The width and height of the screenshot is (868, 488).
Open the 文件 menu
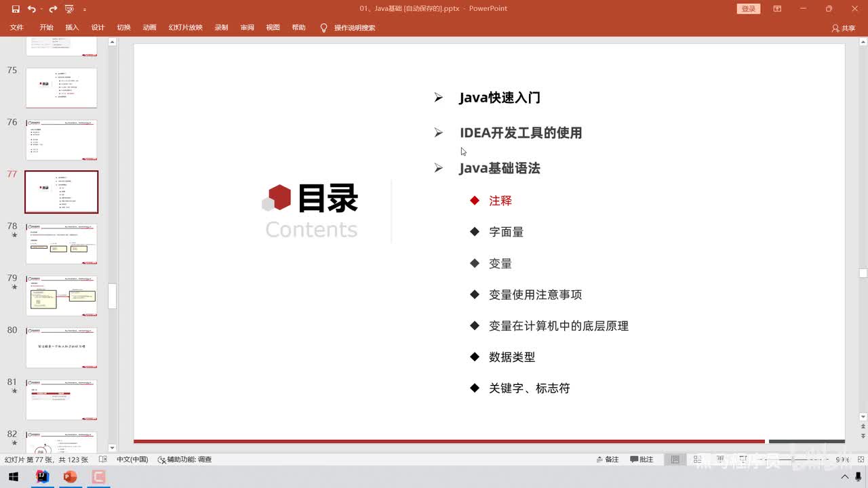pyautogui.click(x=16, y=28)
